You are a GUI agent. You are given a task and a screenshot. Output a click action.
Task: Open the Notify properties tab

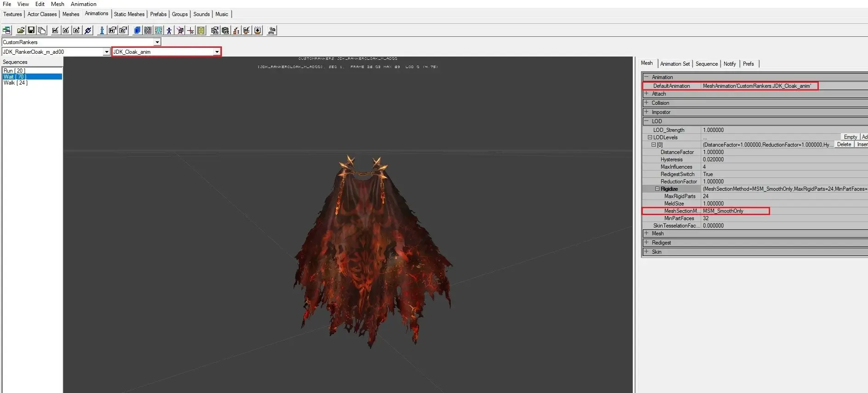point(730,64)
